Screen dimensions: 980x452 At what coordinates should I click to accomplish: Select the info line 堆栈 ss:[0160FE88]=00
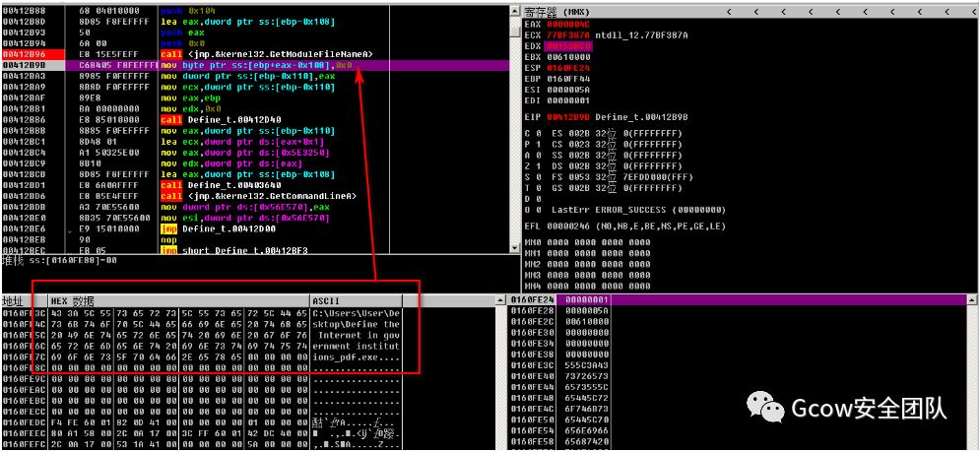(59, 259)
